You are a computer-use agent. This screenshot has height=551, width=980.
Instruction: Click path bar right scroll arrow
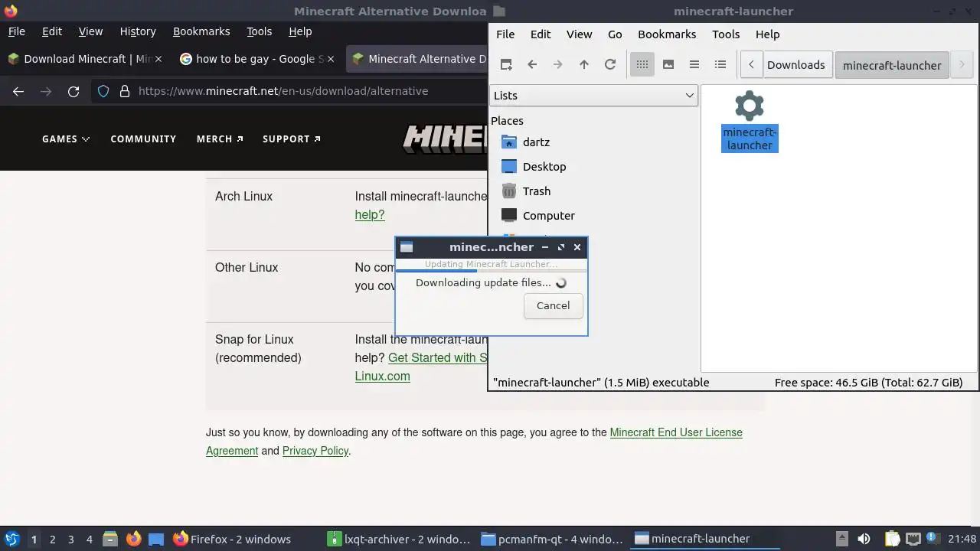[x=962, y=64]
